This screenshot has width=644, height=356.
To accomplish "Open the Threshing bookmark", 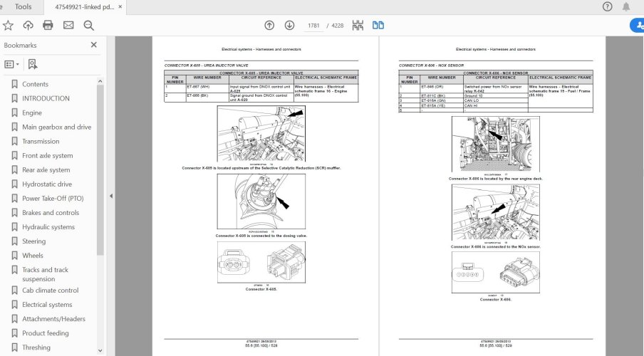I will (x=36, y=347).
